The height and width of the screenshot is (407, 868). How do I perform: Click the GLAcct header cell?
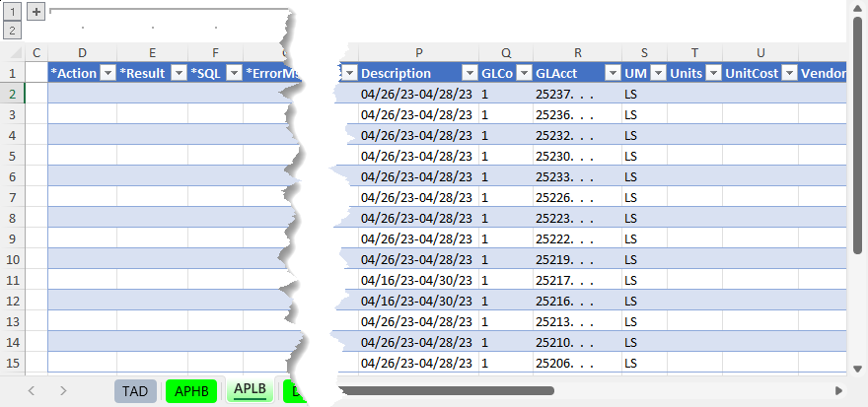point(577,73)
